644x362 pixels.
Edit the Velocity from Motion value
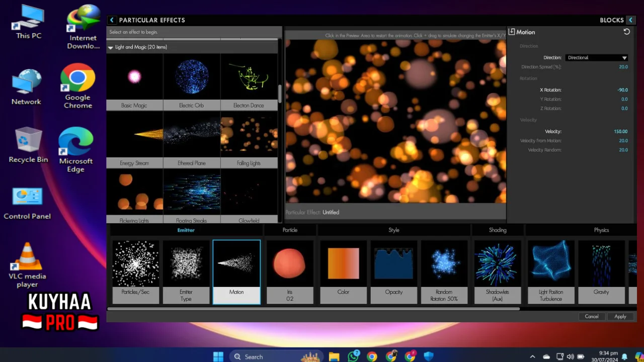tap(623, 141)
